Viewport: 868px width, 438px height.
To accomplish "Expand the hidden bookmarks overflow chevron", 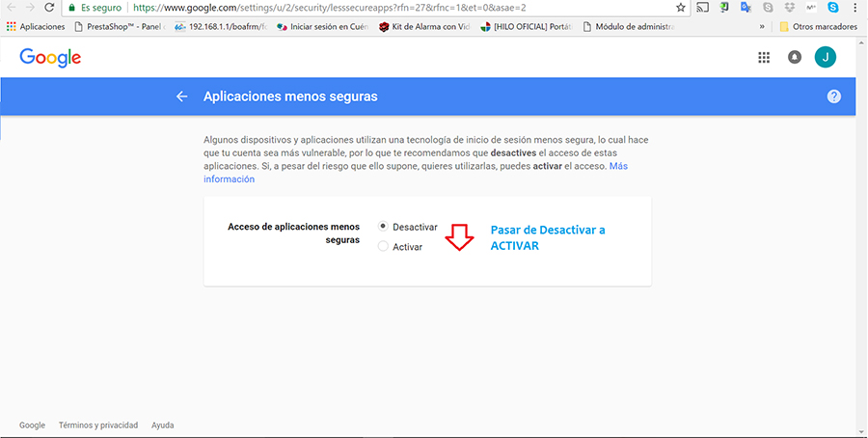I will (764, 27).
